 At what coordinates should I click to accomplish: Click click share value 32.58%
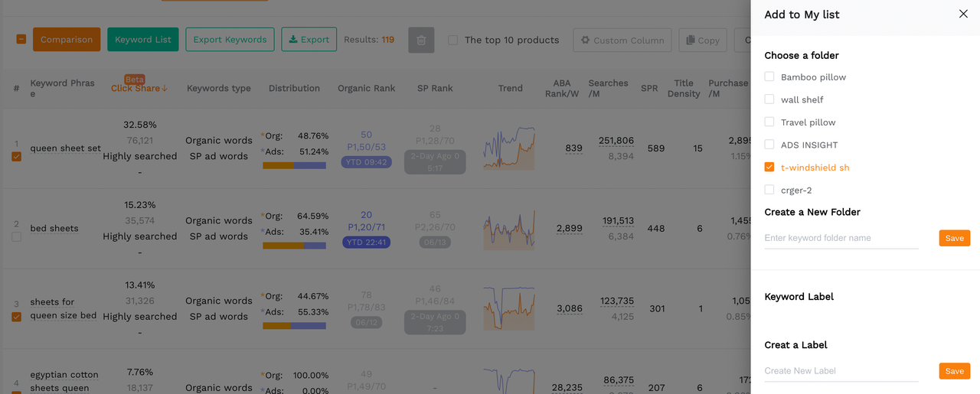pyautogui.click(x=139, y=125)
